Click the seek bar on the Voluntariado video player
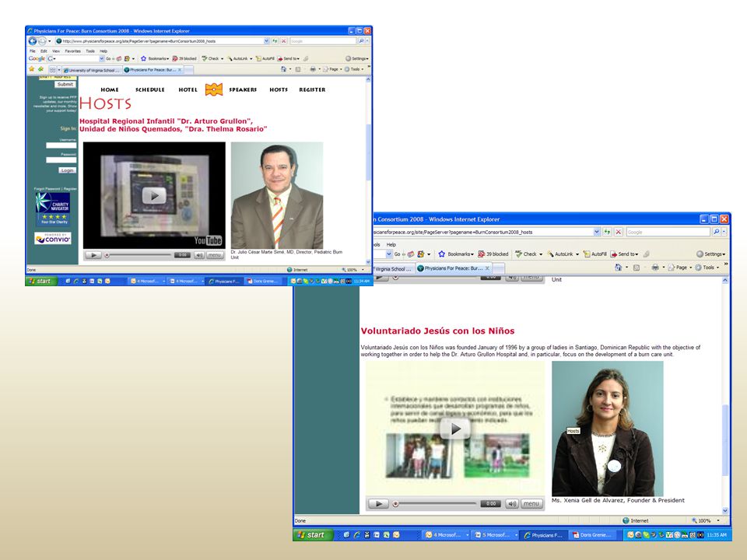Screen dimensions: 747x560 click(x=435, y=503)
